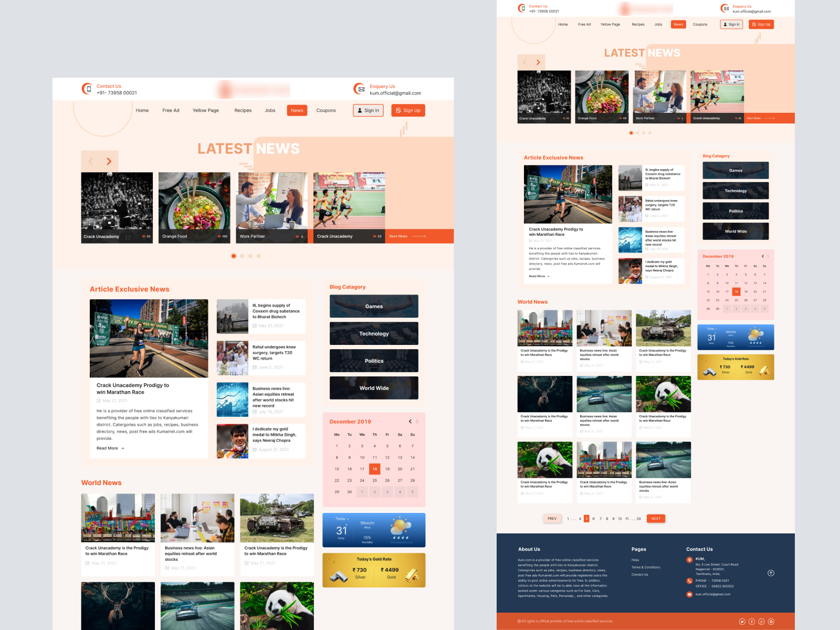Advance the December 2019 calendar with the right chevron
The image size is (840, 630).
tap(418, 421)
